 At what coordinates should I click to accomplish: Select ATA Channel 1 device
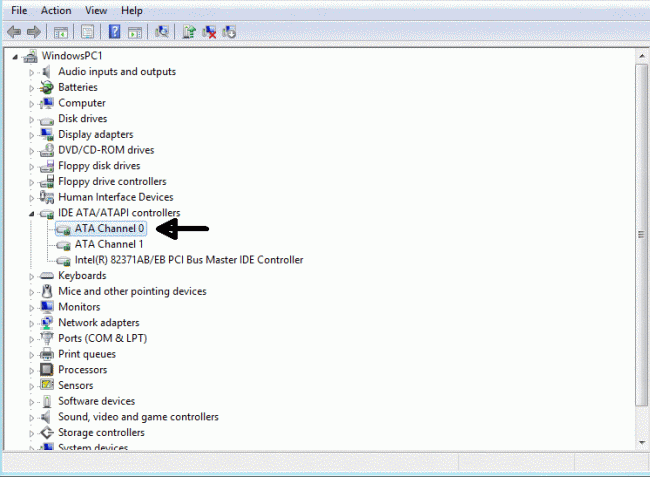click(108, 244)
